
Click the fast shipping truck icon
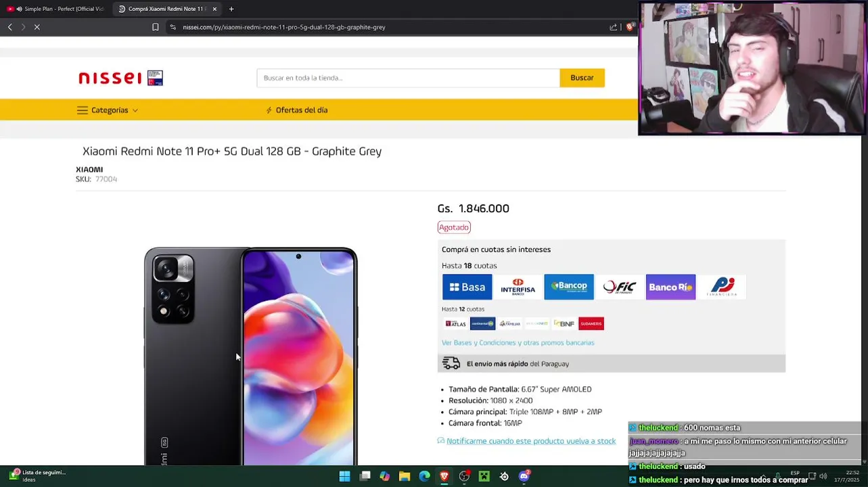point(451,364)
